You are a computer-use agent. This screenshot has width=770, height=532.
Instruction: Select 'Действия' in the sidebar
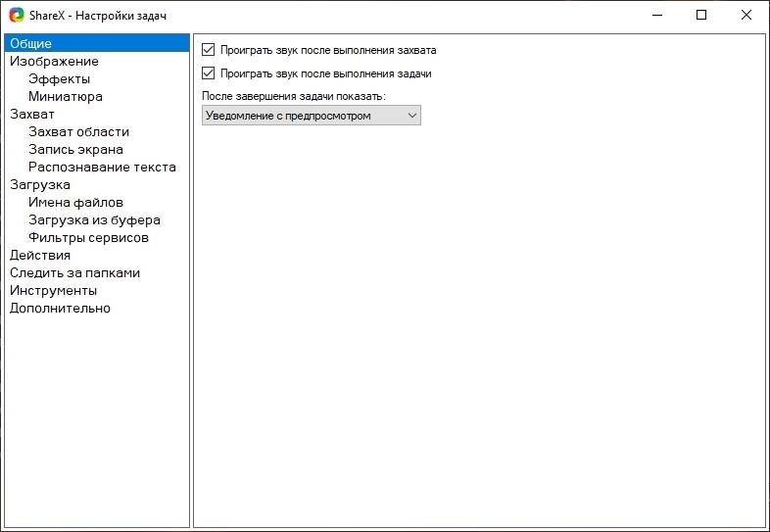click(x=40, y=255)
